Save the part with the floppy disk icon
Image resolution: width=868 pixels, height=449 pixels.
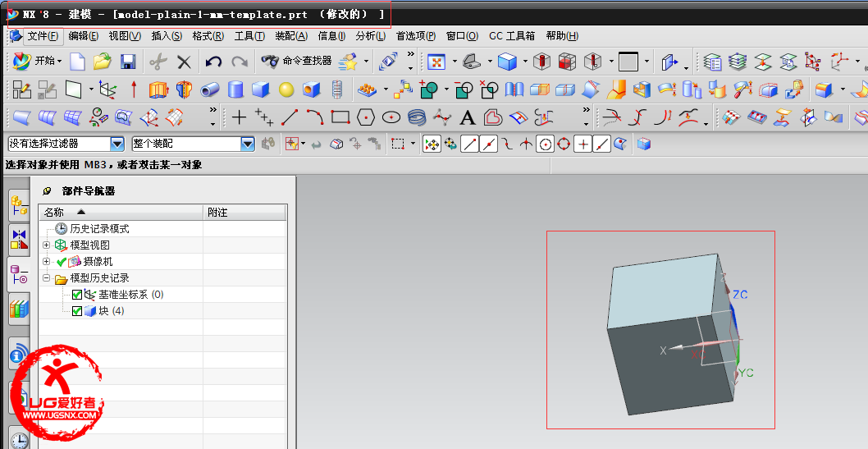(129, 62)
